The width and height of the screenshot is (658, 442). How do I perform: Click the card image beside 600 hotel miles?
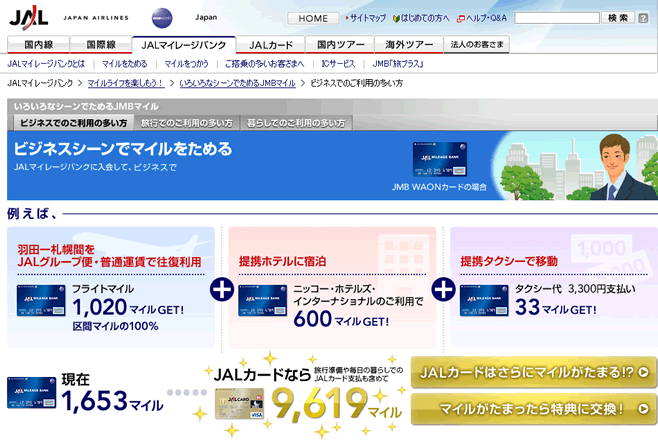point(263,301)
